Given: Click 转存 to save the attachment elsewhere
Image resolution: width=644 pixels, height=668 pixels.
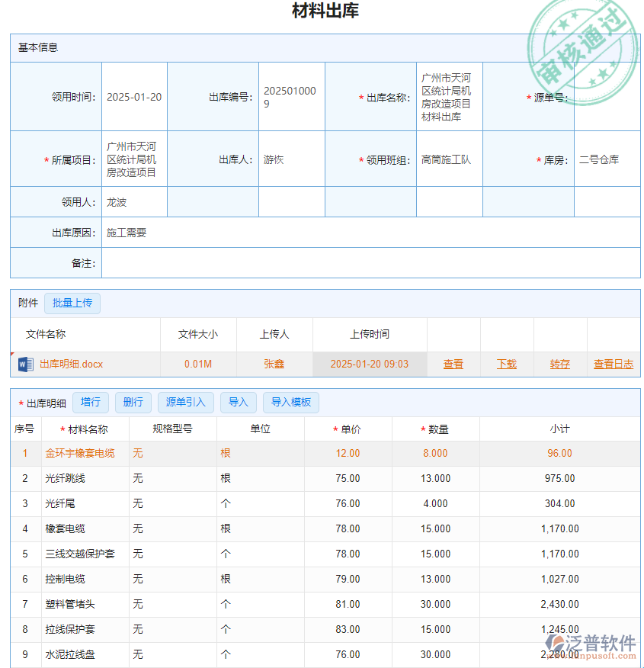Looking at the screenshot, I should [x=559, y=364].
